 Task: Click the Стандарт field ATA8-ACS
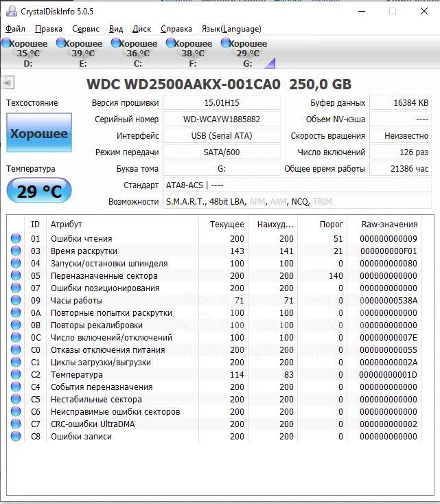(297, 185)
